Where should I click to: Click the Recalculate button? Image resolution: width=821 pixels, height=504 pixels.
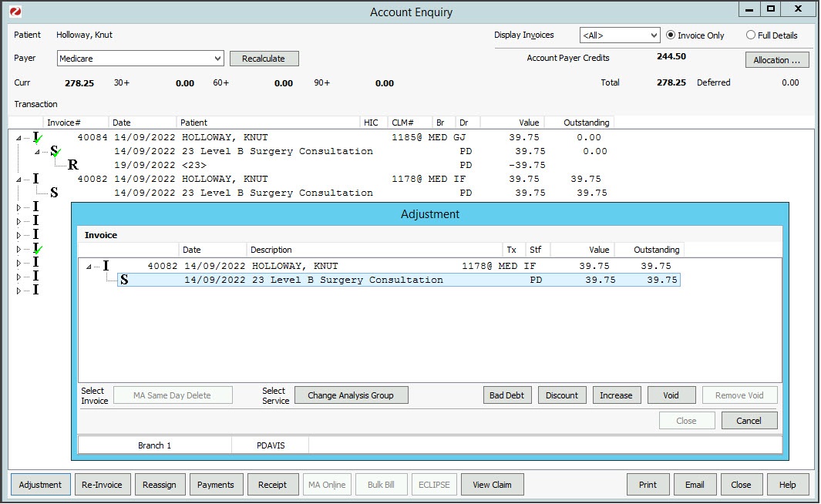264,59
